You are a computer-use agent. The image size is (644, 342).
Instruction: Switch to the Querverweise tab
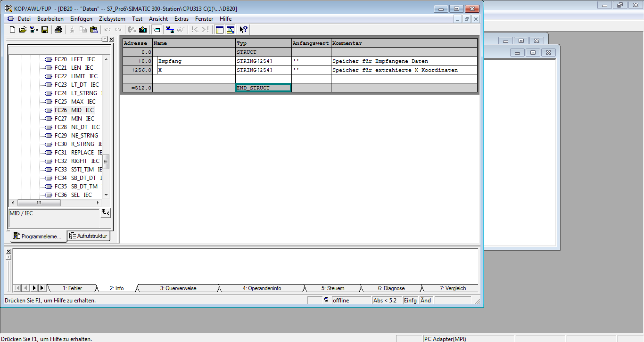[x=178, y=288]
